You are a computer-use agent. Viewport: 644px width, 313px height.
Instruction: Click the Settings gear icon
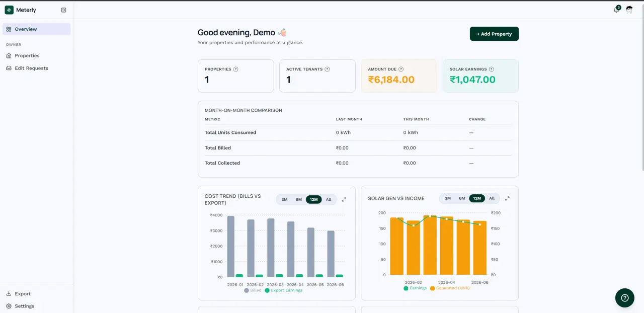9,306
